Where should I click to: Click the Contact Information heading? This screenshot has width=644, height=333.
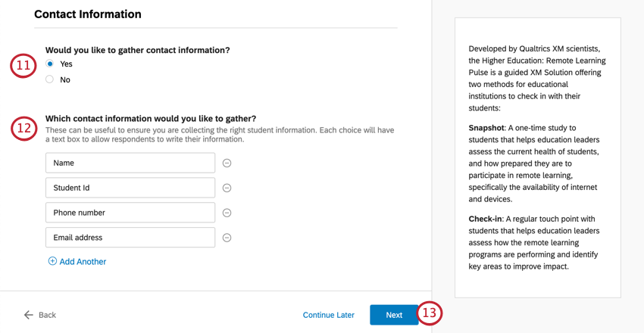pyautogui.click(x=88, y=14)
